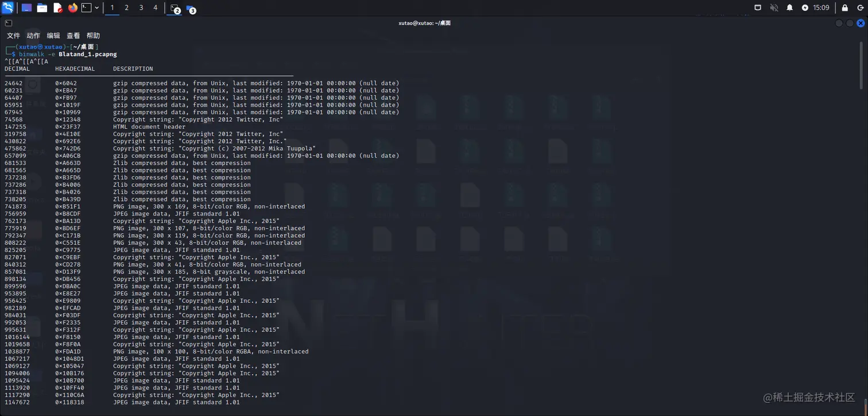
Task: Click the xutao@xutao window title text
Action: click(424, 23)
